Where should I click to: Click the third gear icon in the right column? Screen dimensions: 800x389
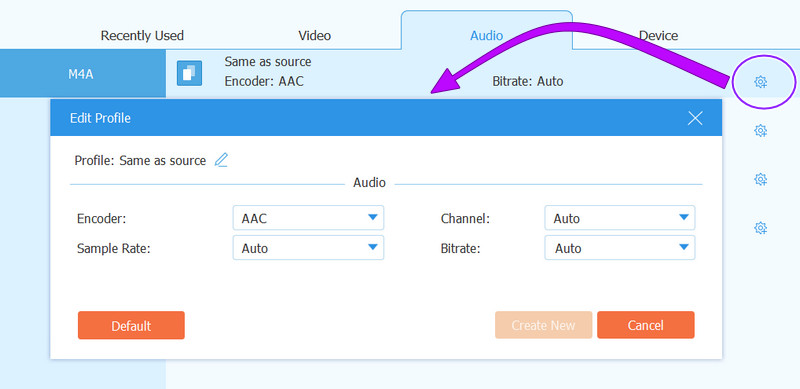(760, 180)
